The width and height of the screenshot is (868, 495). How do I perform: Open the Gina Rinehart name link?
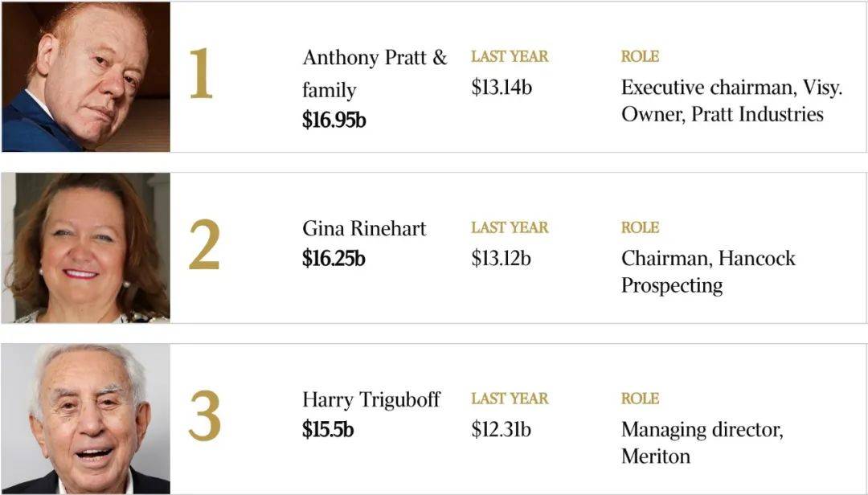coord(364,229)
